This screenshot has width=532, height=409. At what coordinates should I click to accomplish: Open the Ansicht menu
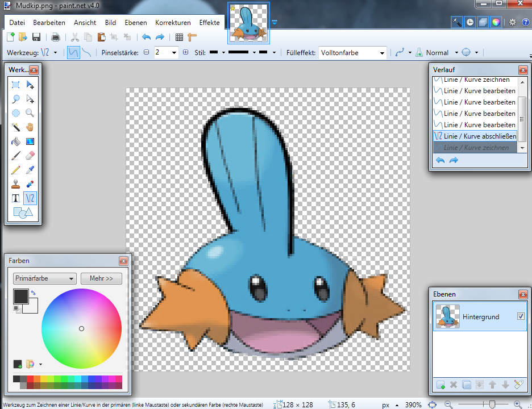tap(85, 22)
